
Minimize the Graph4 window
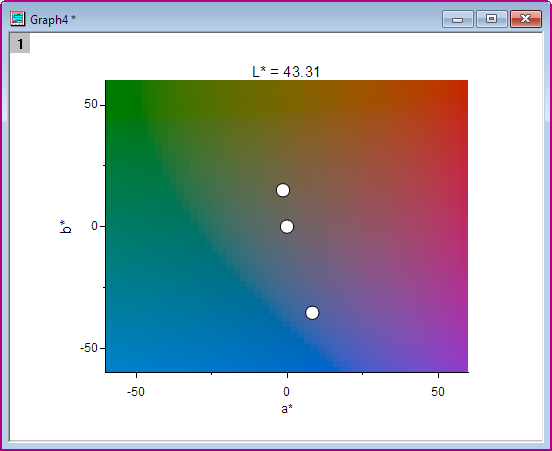point(458,19)
